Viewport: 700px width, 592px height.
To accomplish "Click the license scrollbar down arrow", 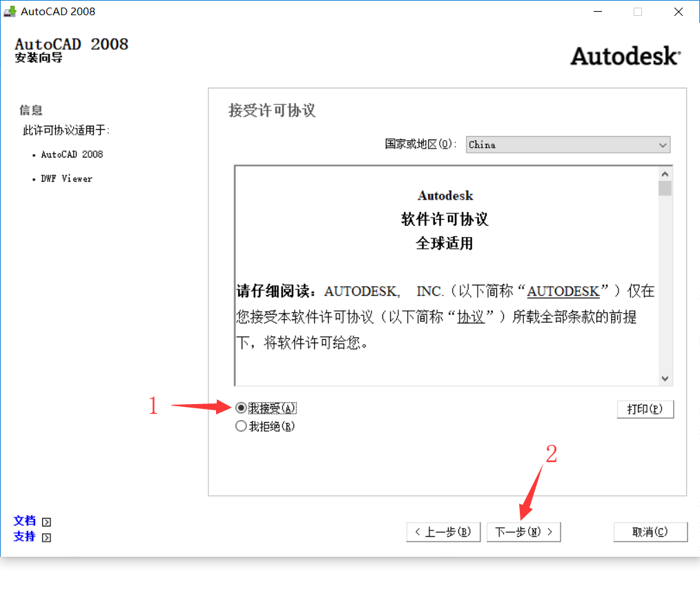I will tap(665, 378).
